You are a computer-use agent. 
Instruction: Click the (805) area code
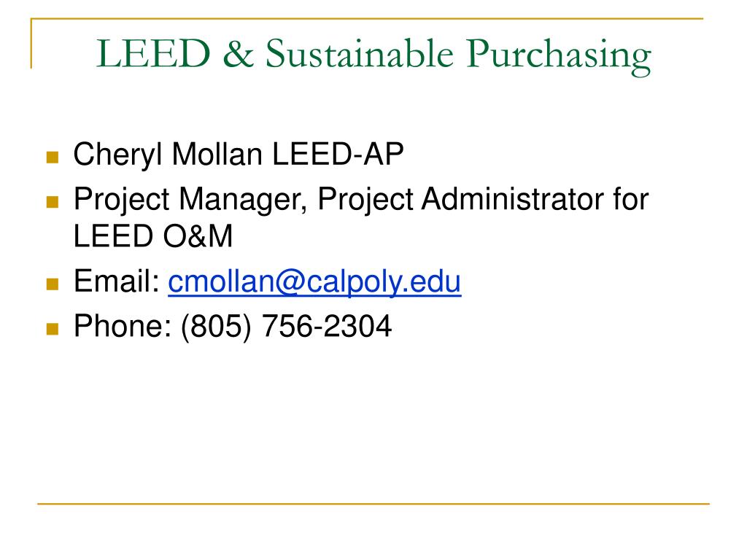click(216, 327)
